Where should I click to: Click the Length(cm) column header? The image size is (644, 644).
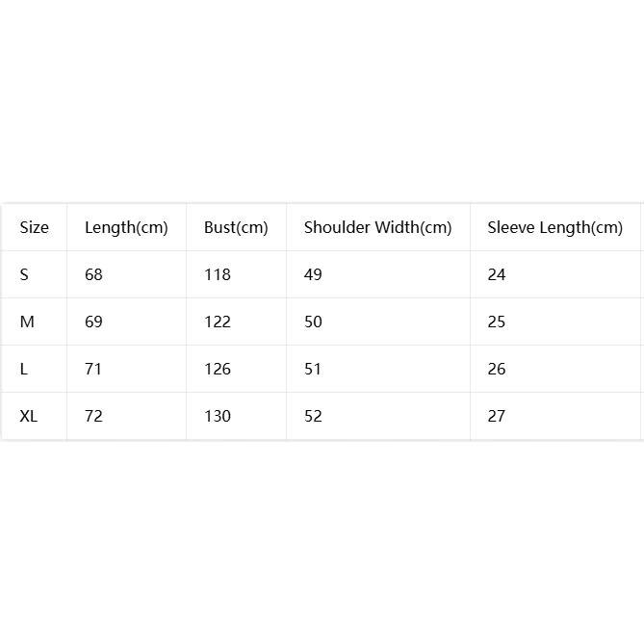click(x=126, y=228)
